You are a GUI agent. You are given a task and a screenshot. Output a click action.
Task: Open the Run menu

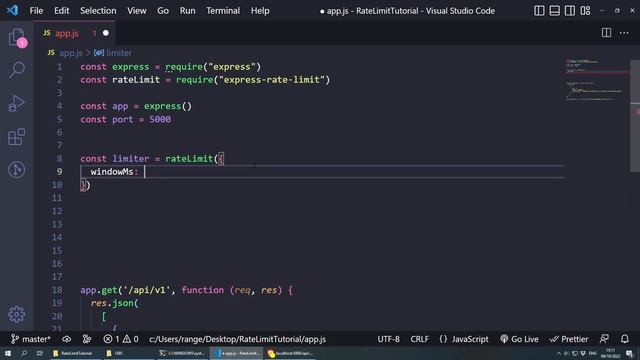187,11
